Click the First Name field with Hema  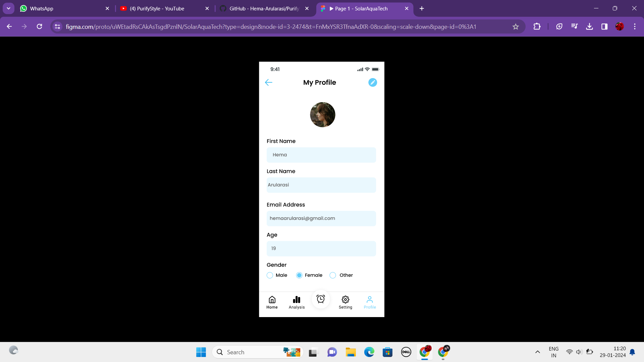tap(321, 155)
